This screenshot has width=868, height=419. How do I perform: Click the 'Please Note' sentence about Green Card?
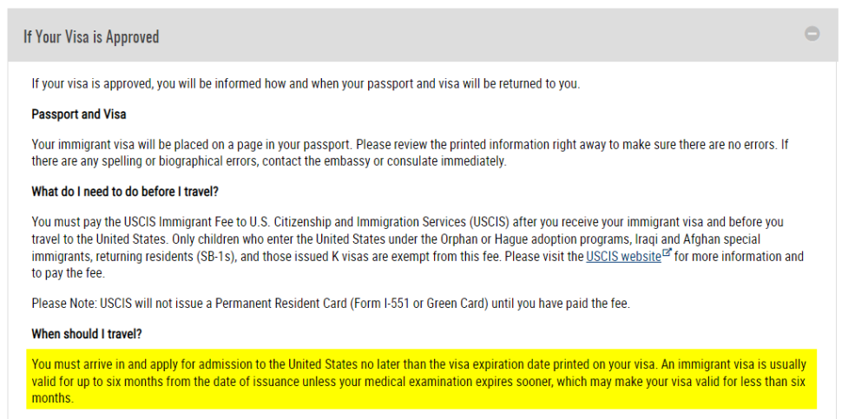coord(331,304)
